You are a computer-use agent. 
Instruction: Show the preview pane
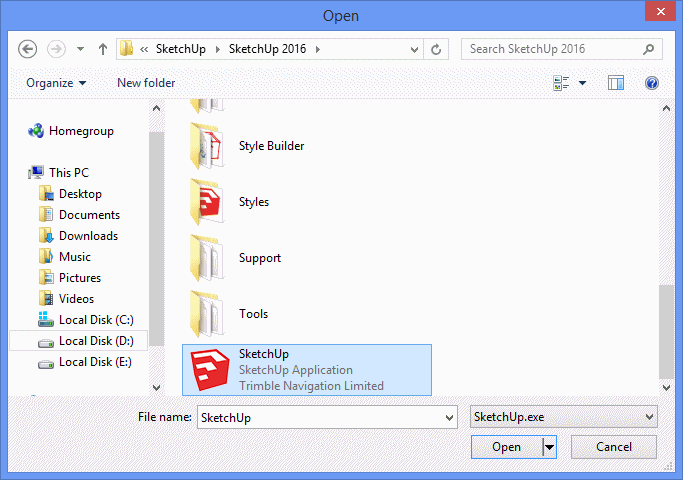coord(615,83)
